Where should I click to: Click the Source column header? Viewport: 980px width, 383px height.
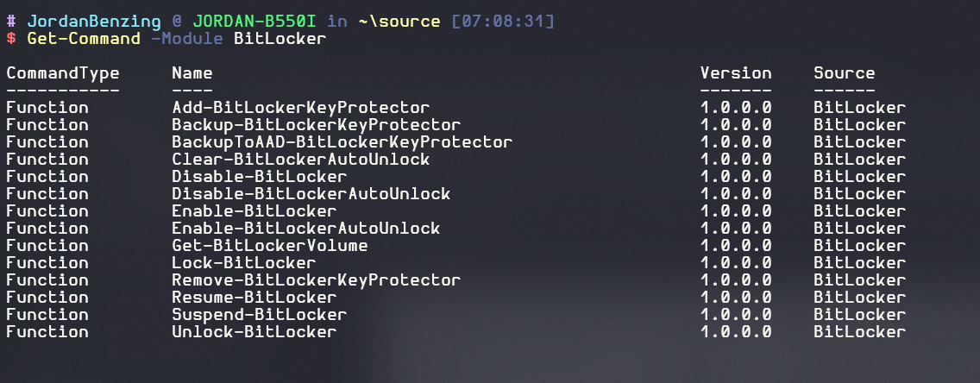(x=844, y=73)
